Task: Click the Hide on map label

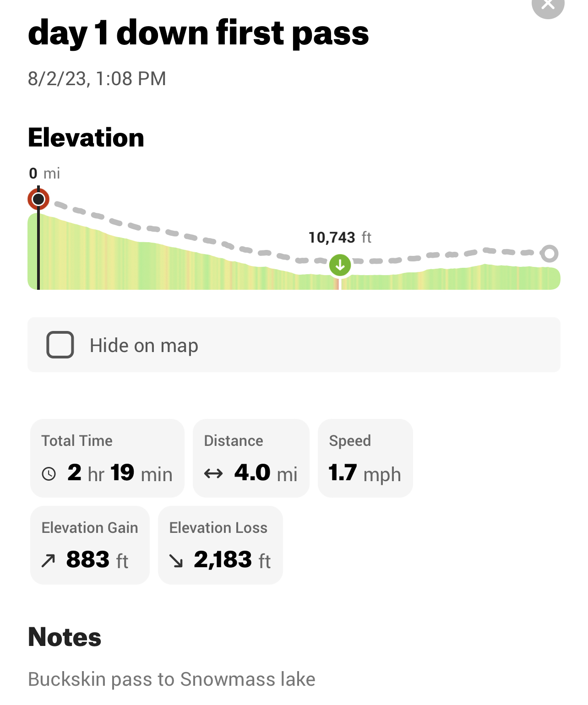Action: pos(144,346)
